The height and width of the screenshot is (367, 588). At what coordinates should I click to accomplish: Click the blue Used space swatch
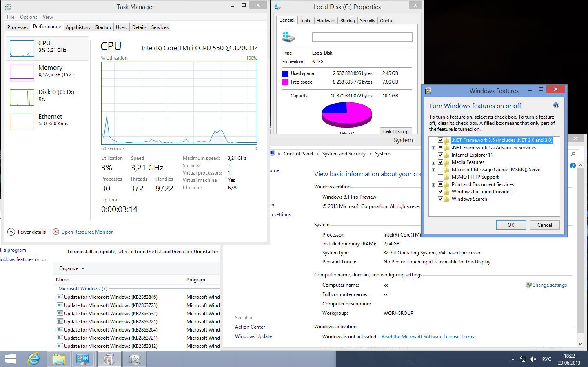tap(285, 73)
